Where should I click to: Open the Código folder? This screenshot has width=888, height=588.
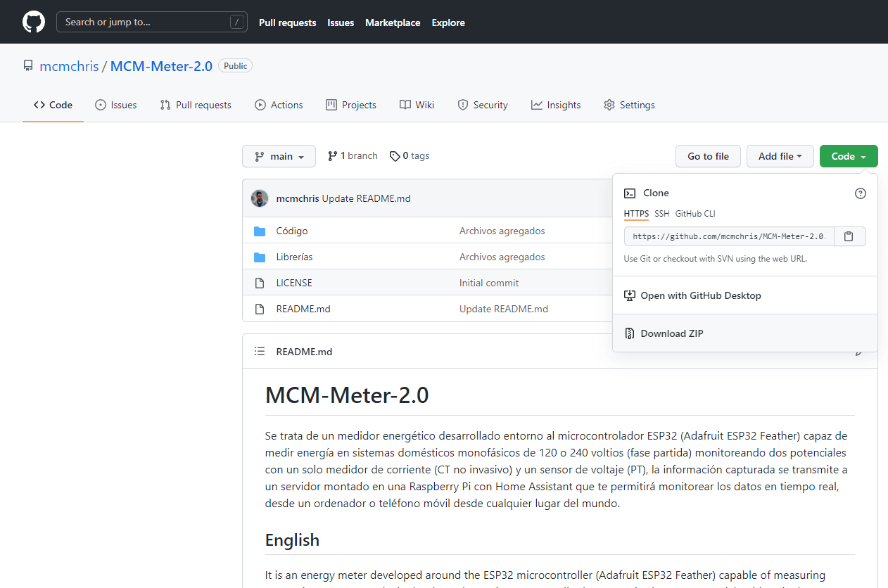pos(291,231)
